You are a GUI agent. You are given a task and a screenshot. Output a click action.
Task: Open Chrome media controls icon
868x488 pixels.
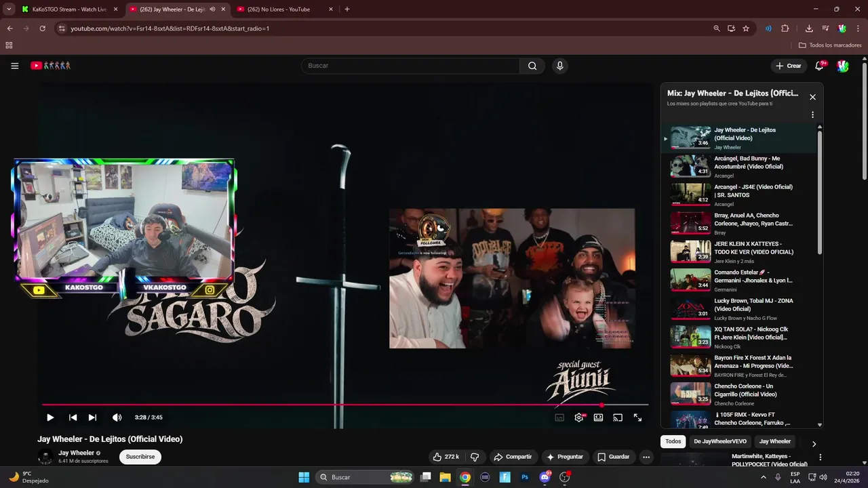pyautogui.click(x=825, y=28)
